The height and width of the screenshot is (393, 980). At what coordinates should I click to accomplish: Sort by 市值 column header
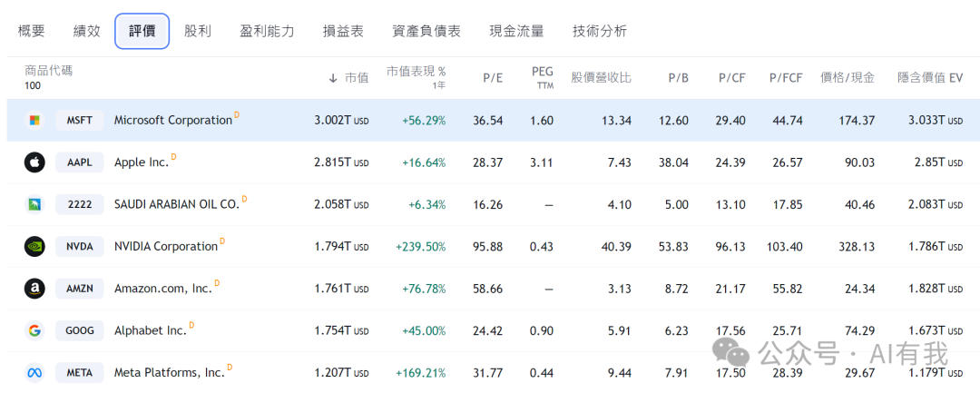pyautogui.click(x=348, y=78)
